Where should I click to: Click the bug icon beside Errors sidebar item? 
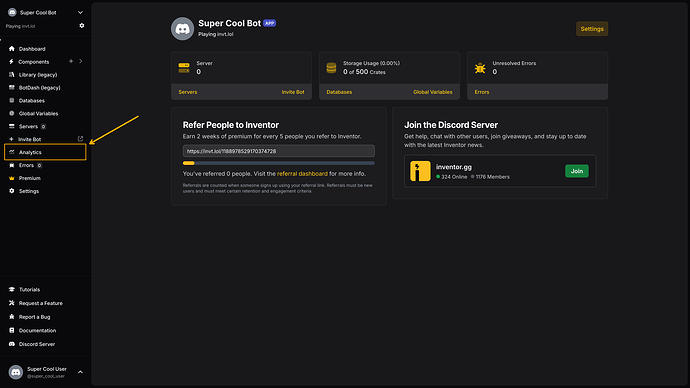[12, 165]
